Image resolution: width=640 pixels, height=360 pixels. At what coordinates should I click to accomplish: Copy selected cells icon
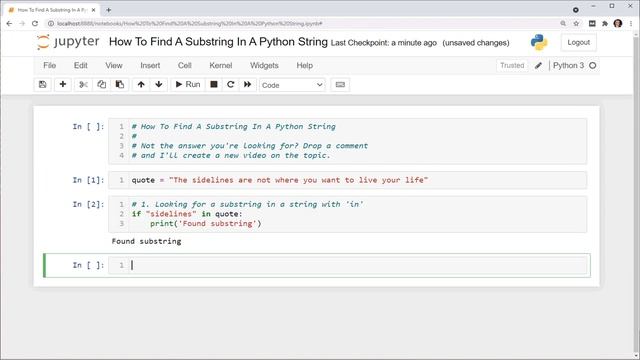101,84
